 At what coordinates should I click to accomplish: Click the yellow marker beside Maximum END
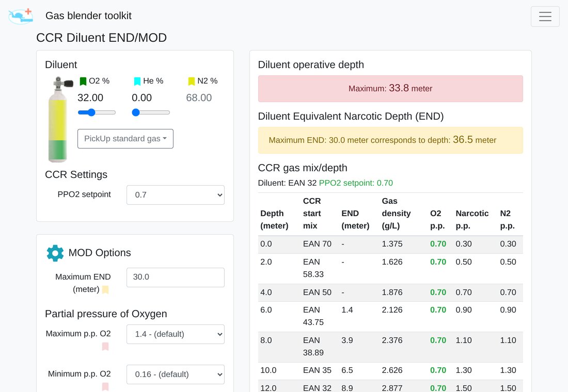click(x=105, y=289)
